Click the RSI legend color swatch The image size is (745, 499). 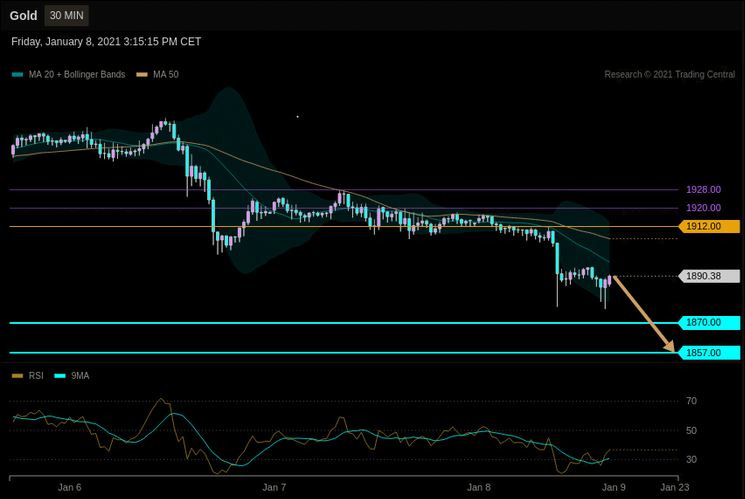(18, 376)
